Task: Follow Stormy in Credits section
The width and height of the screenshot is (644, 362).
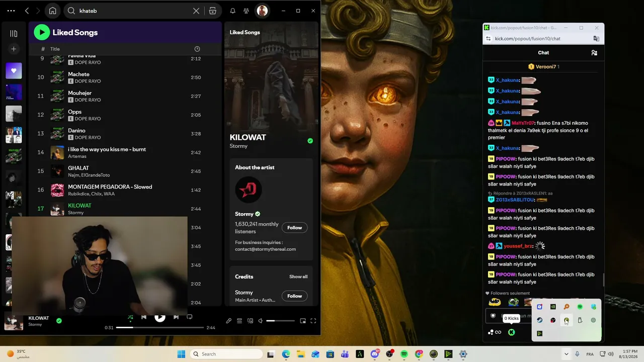Action: pos(294,296)
